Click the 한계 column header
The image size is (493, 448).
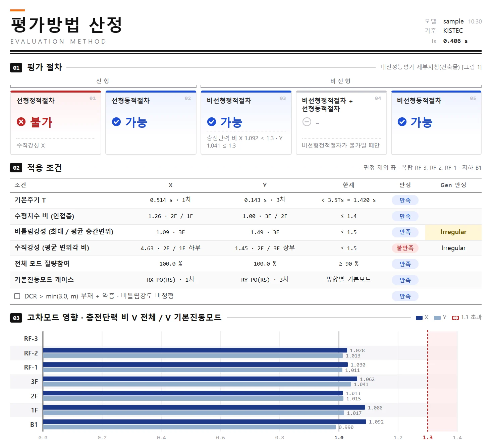coord(348,185)
